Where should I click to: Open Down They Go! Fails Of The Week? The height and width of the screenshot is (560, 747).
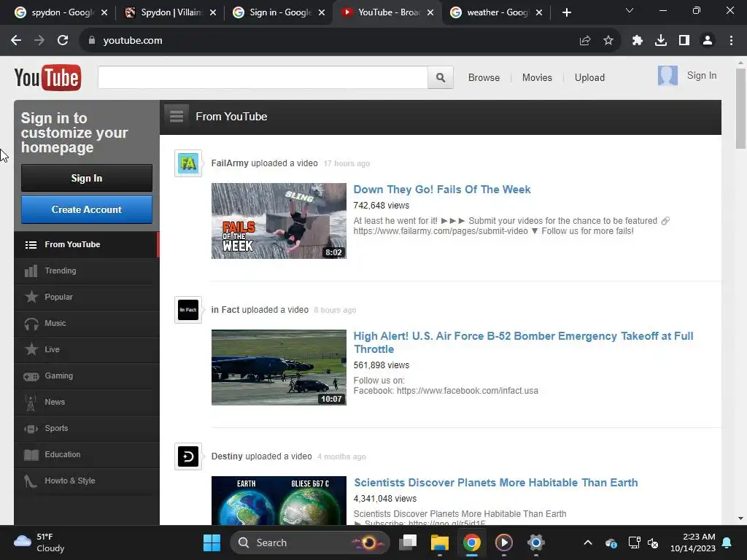pyautogui.click(x=441, y=190)
